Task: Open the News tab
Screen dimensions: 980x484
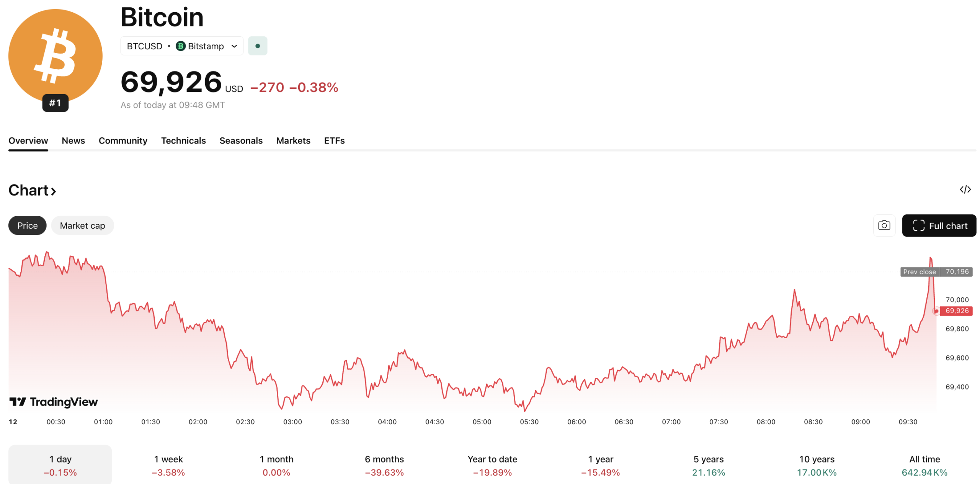Action: tap(73, 140)
